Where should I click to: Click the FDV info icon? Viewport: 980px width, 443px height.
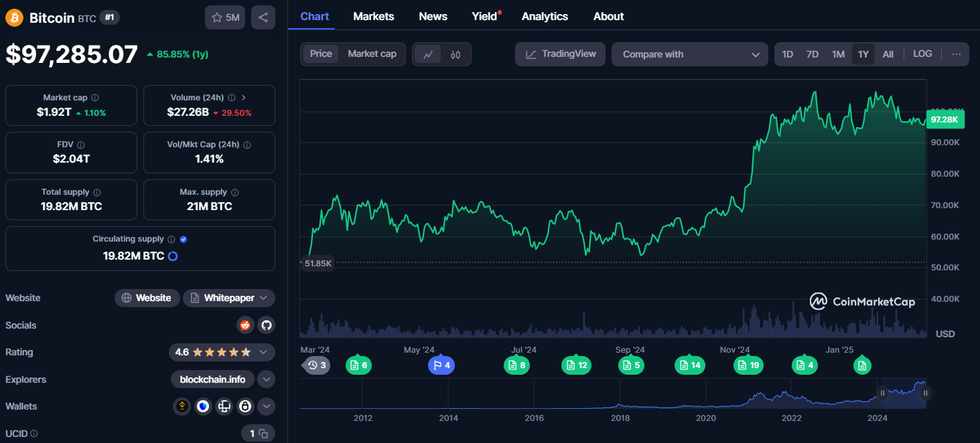[x=81, y=145]
